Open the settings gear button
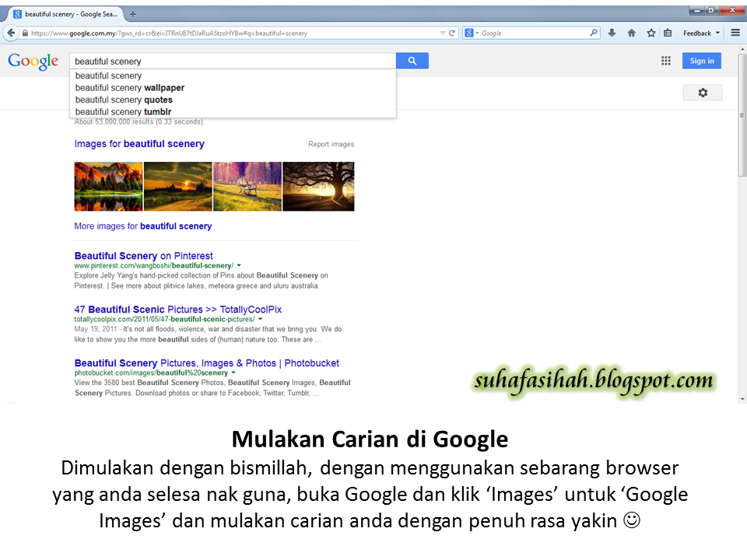This screenshot has width=747, height=560. pyautogui.click(x=703, y=93)
